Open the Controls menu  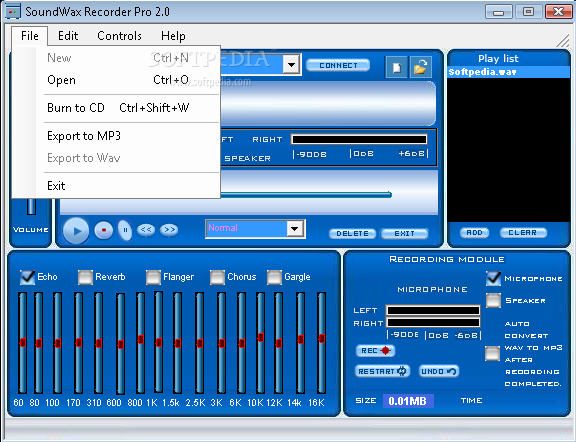[119, 36]
